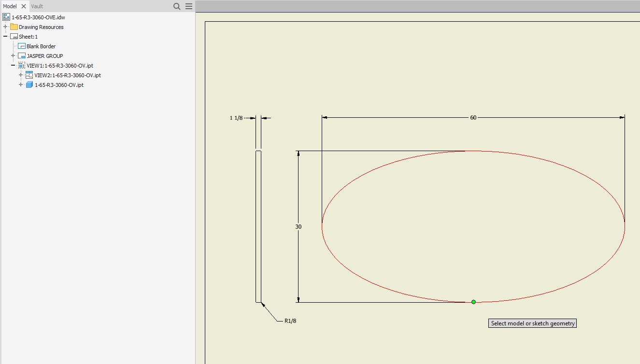Select the green endpoint on the ellipse

coord(473,301)
